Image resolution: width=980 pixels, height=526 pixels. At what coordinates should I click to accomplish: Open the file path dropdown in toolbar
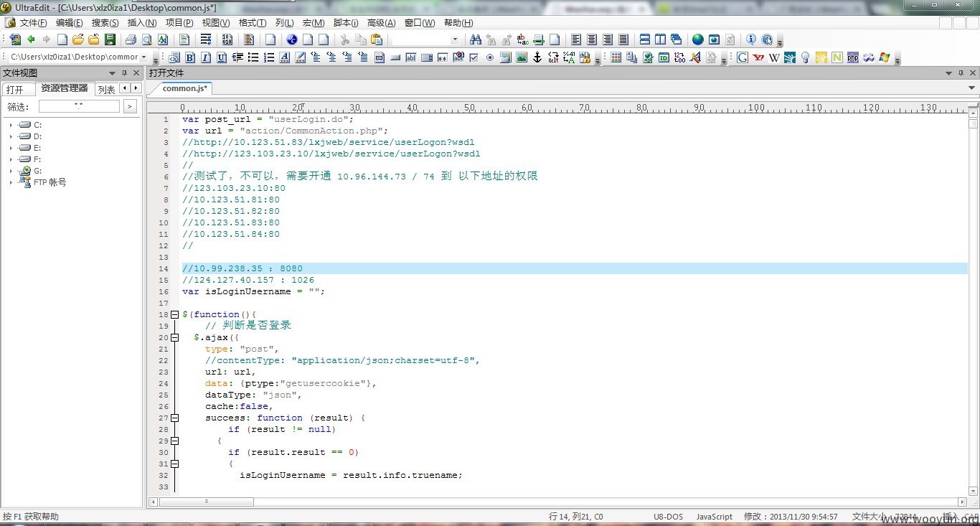(x=143, y=57)
